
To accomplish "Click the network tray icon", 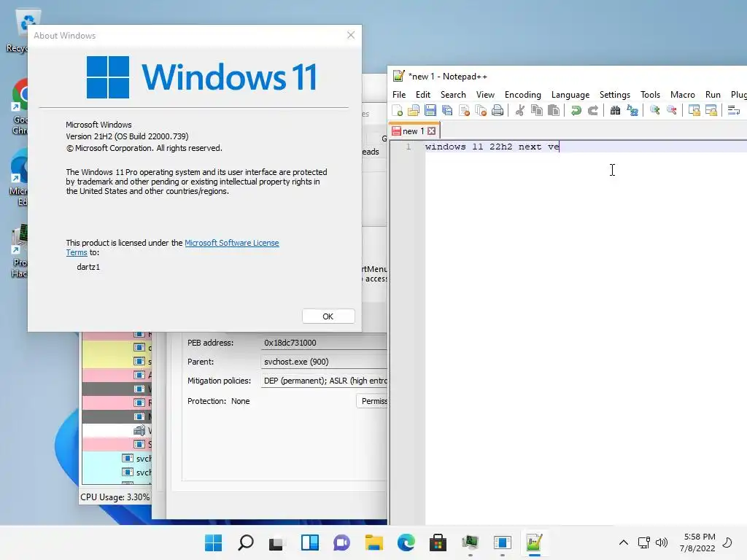I will [644, 542].
